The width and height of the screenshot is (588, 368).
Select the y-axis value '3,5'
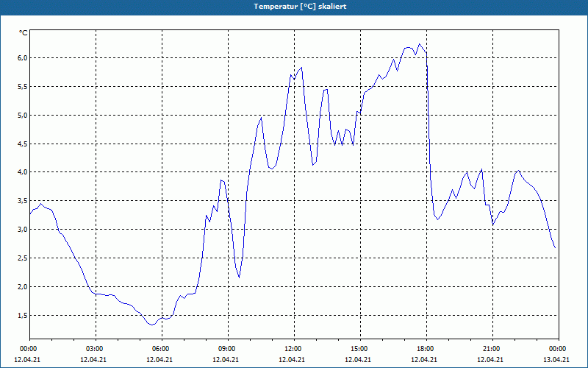click(23, 200)
